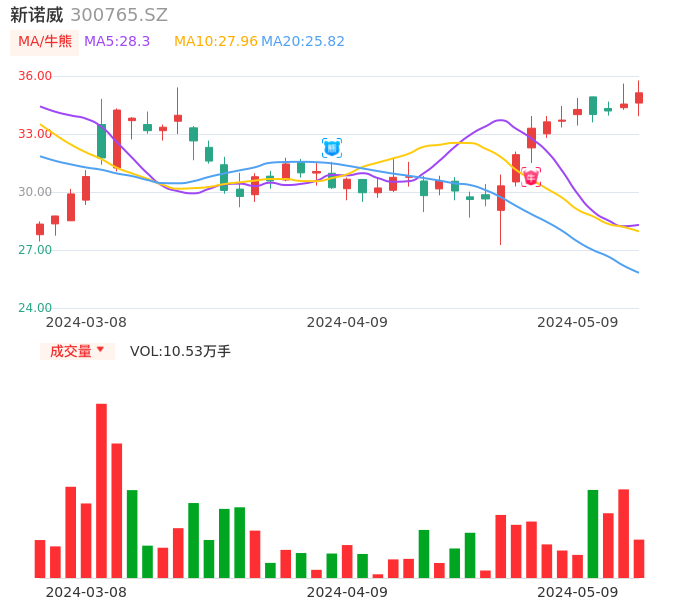The height and width of the screenshot is (606, 686).
Task: Click the blue event marker on the chart
Action: [332, 148]
